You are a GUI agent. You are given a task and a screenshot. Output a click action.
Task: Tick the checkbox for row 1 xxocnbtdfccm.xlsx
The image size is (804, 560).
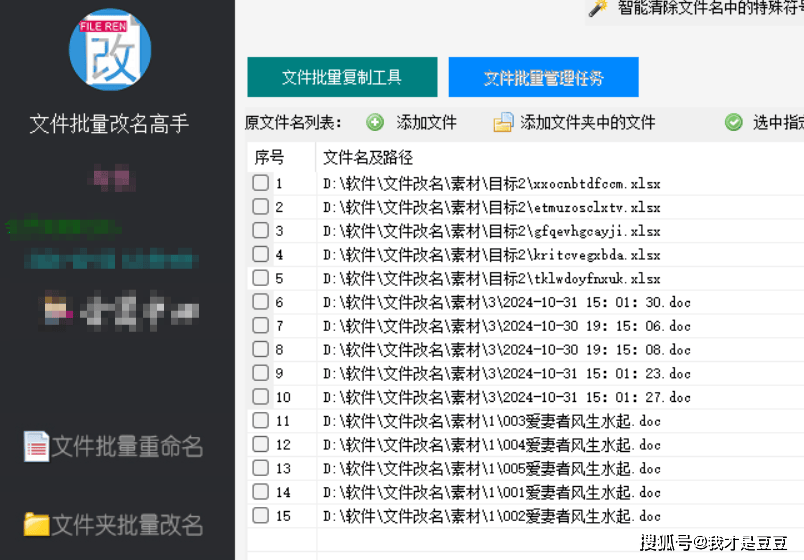click(260, 183)
